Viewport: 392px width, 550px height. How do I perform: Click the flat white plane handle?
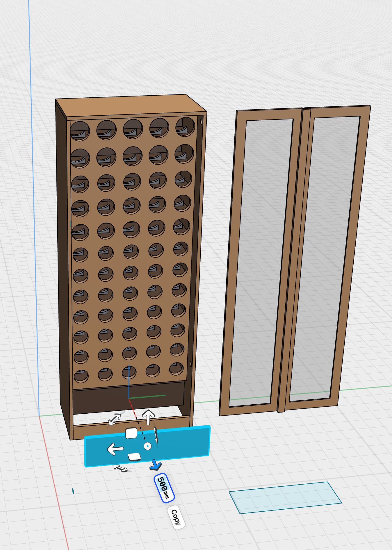(134, 457)
